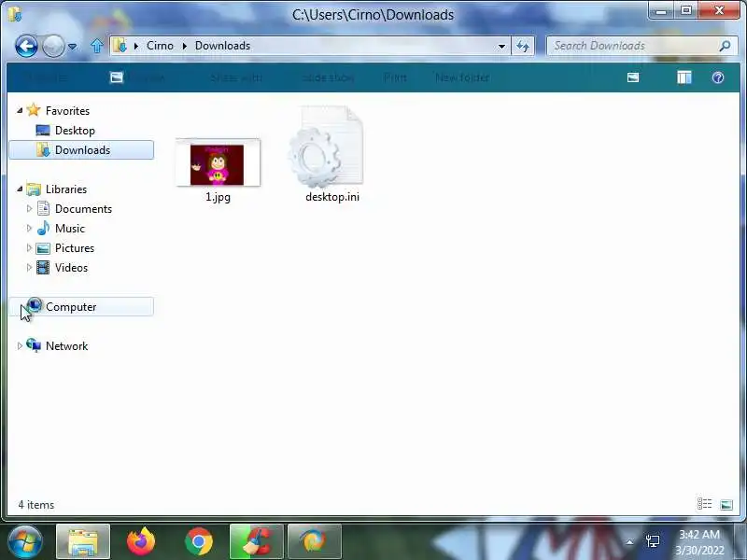Screen dimensions: 747x560
Task: Choose Print in the command bar
Action: [x=395, y=77]
